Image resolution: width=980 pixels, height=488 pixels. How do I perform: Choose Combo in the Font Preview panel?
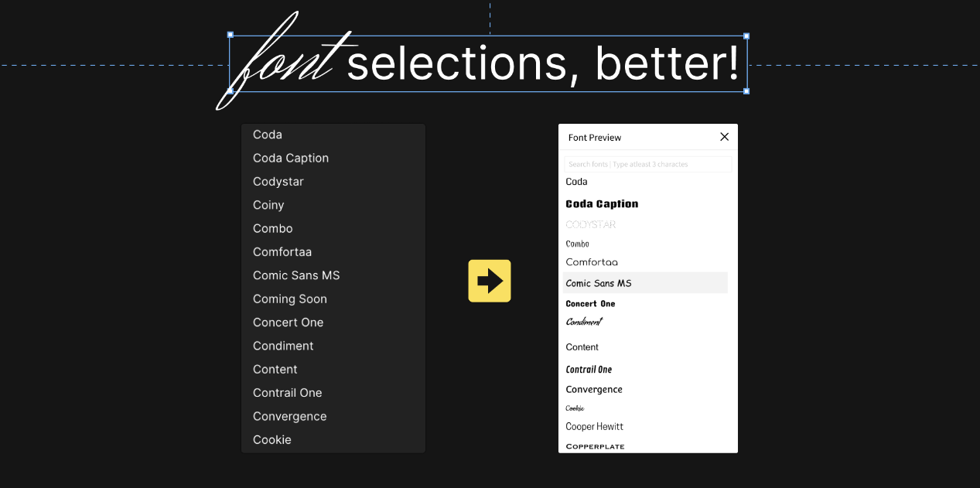point(577,243)
